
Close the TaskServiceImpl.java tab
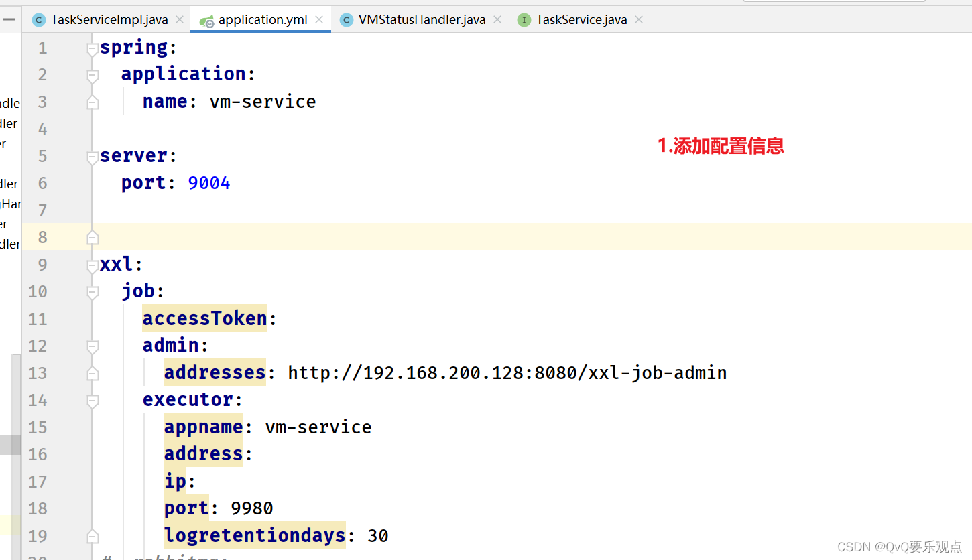click(180, 19)
